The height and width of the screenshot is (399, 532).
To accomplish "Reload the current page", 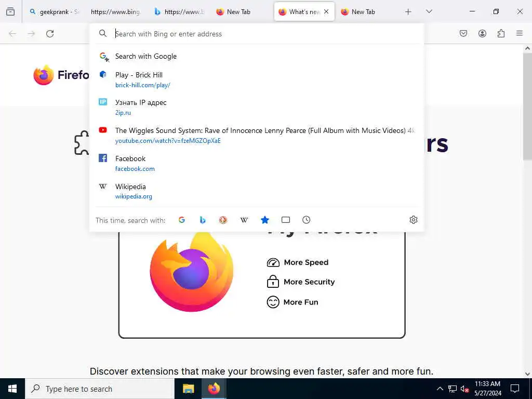I will [50, 34].
